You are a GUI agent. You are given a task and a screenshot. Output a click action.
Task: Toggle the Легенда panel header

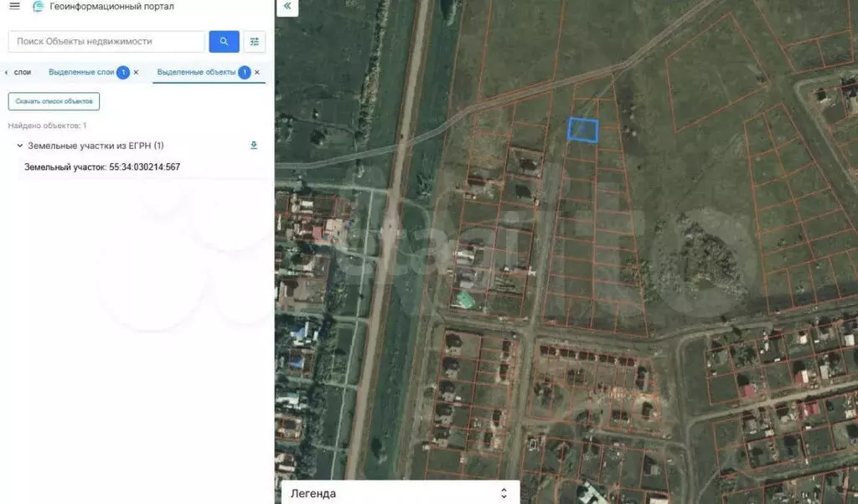coord(394,493)
